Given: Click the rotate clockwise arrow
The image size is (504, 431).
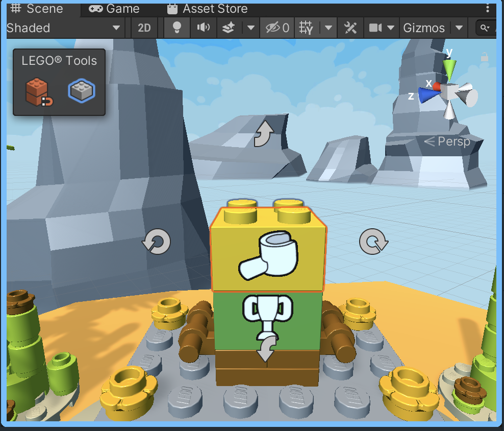Looking at the screenshot, I should point(373,242).
